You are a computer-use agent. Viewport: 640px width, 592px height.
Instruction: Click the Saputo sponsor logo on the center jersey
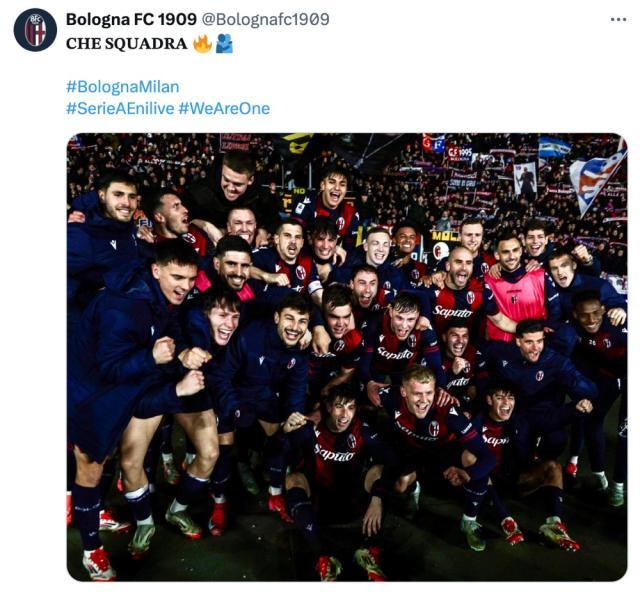394,354
